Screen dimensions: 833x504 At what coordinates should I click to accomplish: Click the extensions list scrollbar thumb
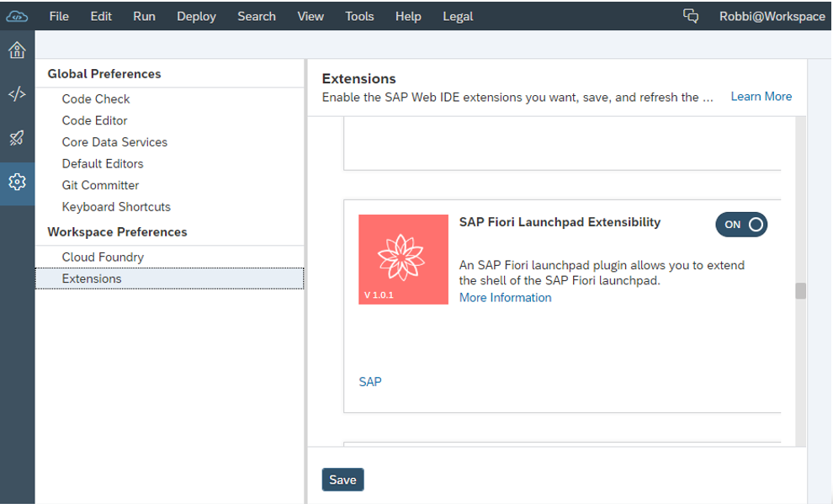[800, 291]
